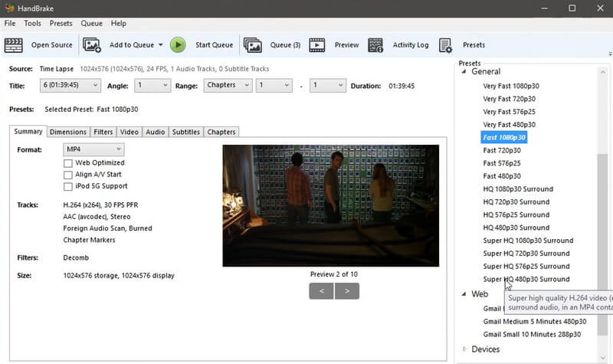Go to the previous preview image
The height and width of the screenshot is (364, 613).
coord(321,291)
